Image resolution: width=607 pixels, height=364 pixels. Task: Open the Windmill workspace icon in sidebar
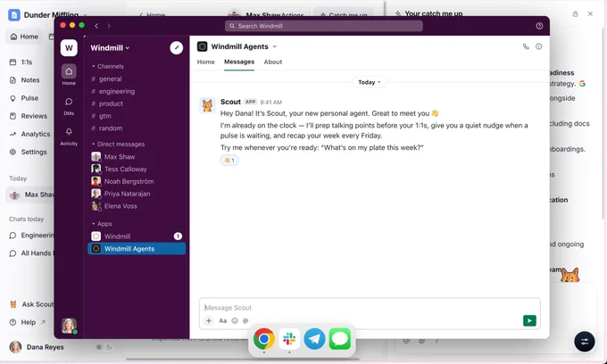click(69, 48)
